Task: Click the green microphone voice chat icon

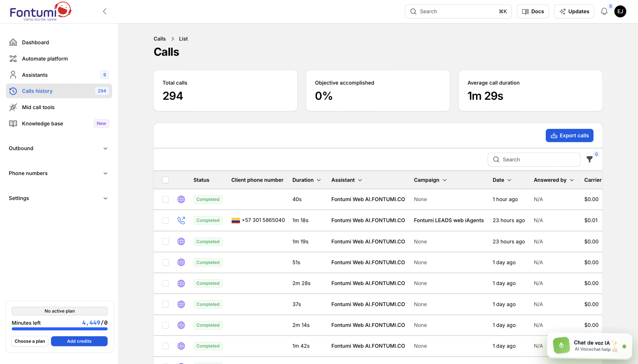Action: (x=561, y=345)
